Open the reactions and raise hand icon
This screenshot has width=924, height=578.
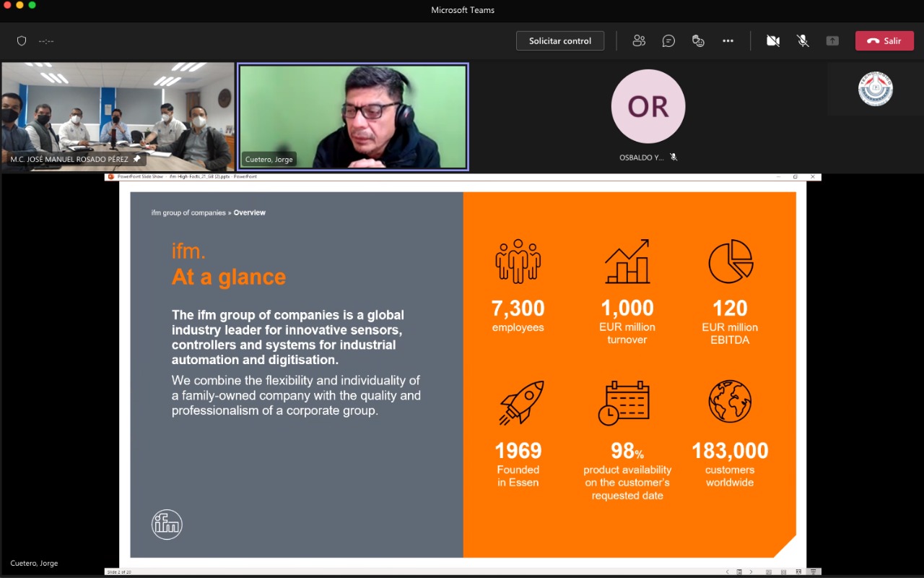pos(698,41)
